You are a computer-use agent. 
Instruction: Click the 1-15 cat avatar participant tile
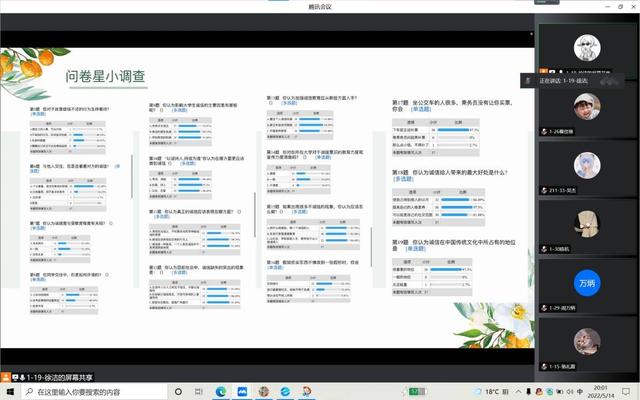586,342
